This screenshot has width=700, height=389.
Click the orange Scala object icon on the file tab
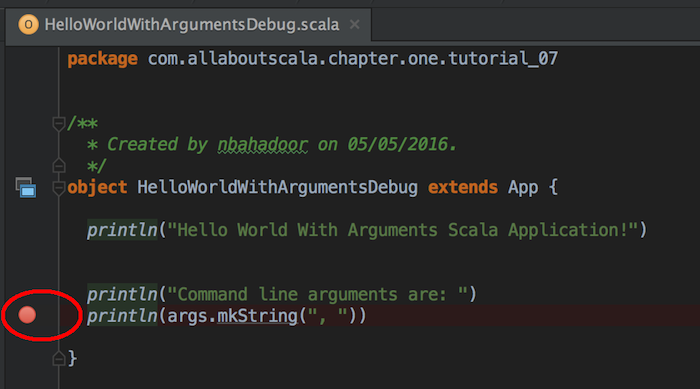click(28, 25)
